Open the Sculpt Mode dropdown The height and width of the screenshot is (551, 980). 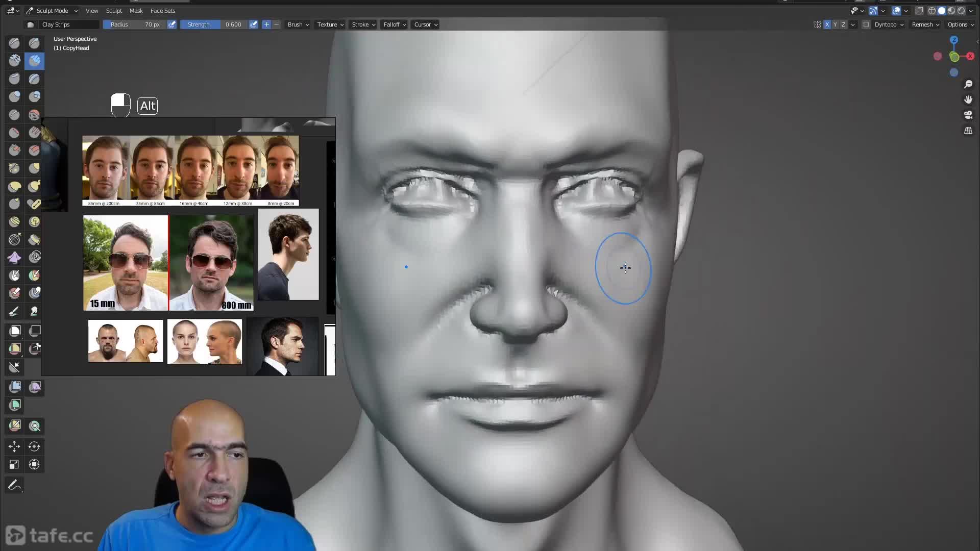[52, 11]
